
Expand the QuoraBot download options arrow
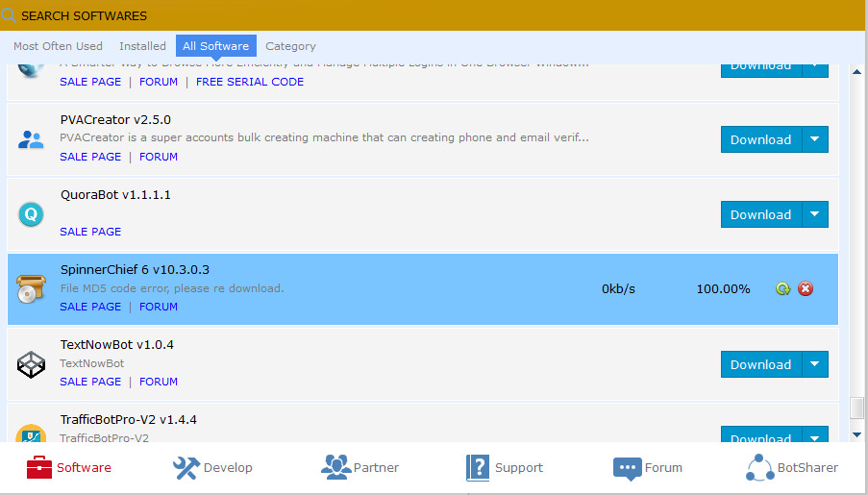point(814,214)
